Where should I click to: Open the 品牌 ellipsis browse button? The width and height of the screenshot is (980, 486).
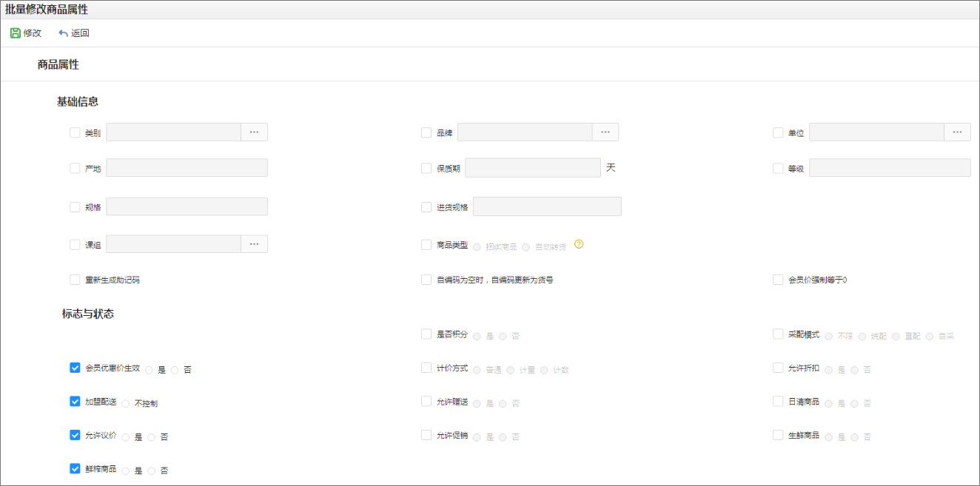605,132
